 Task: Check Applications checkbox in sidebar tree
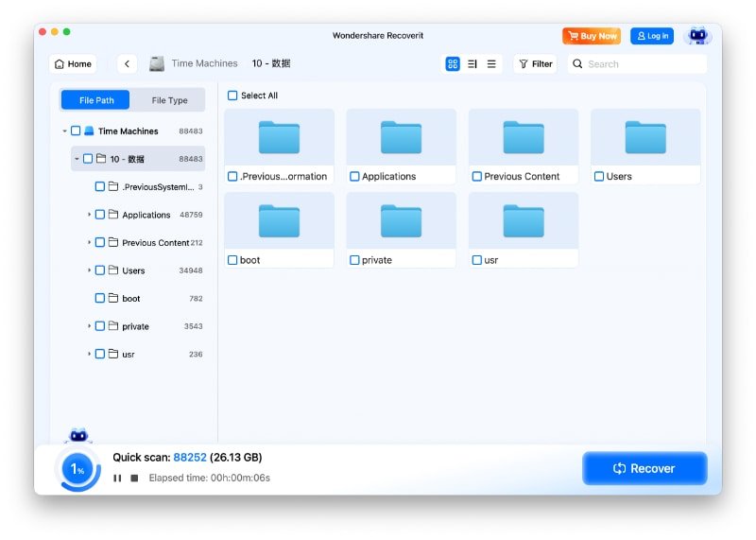point(100,215)
